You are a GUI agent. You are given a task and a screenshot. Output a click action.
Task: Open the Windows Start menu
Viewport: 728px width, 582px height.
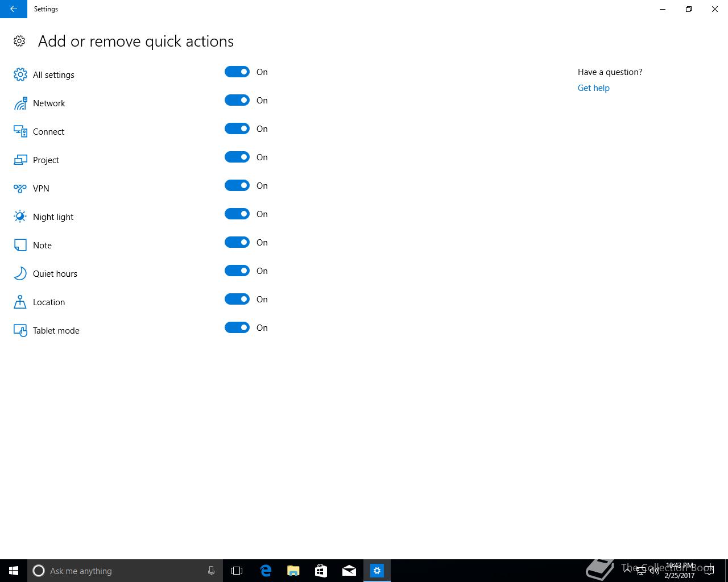click(x=14, y=571)
